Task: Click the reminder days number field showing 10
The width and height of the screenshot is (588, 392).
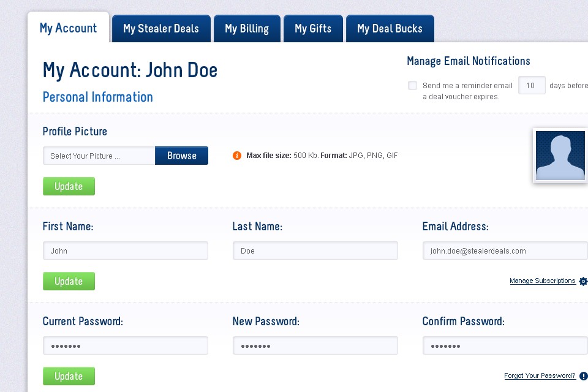Action: 531,85
